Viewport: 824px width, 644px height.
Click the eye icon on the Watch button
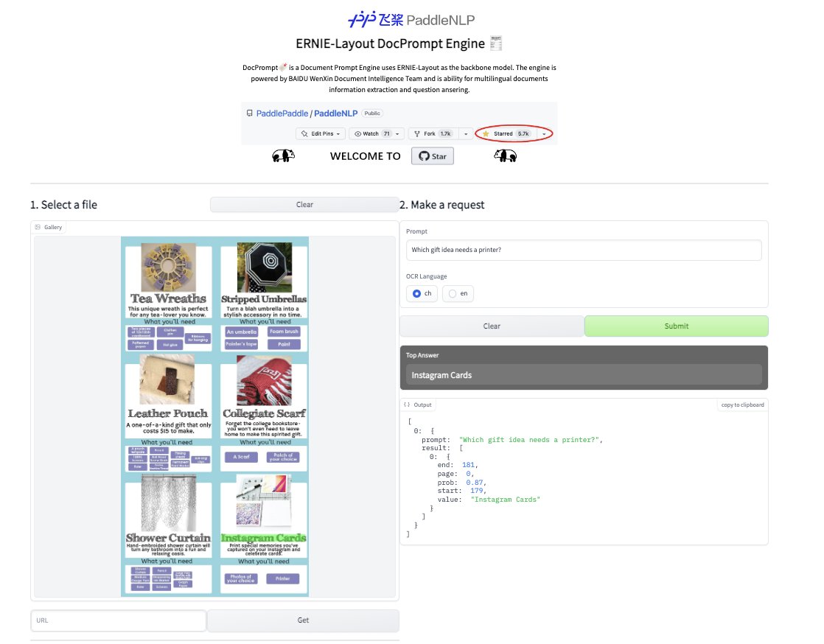pyautogui.click(x=359, y=133)
